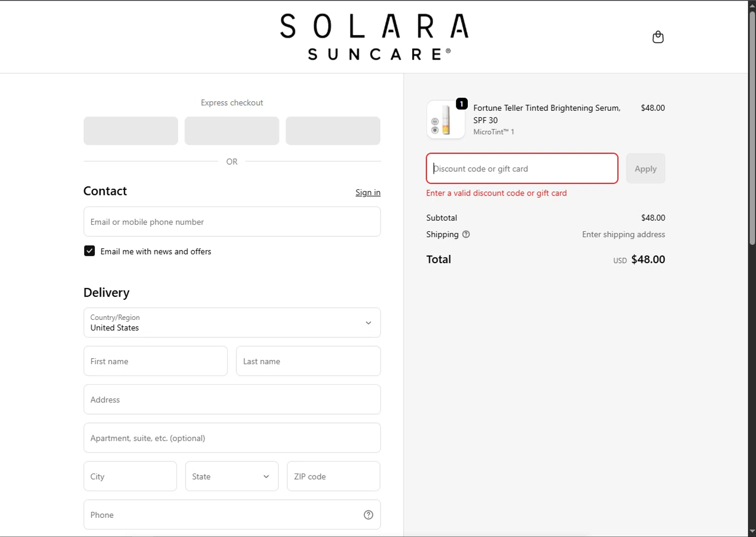The image size is (756, 537).
Task: Focus the Email or mobile phone number field
Action: click(x=232, y=222)
